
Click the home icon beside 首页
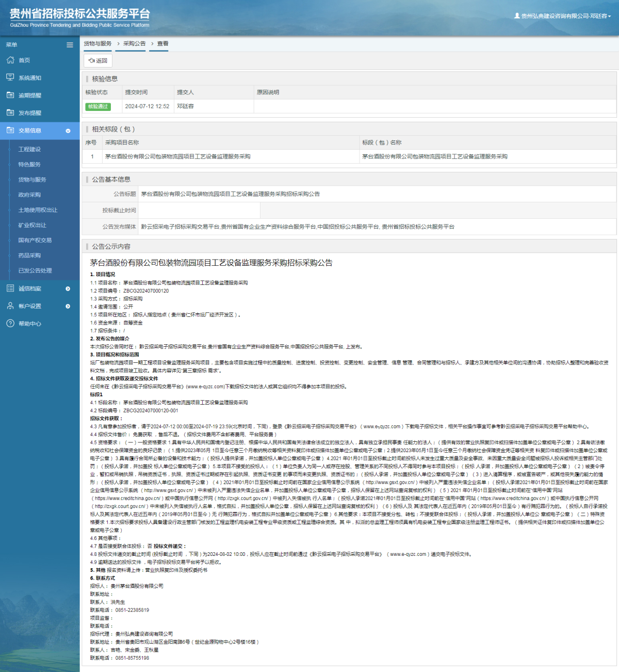click(10, 60)
